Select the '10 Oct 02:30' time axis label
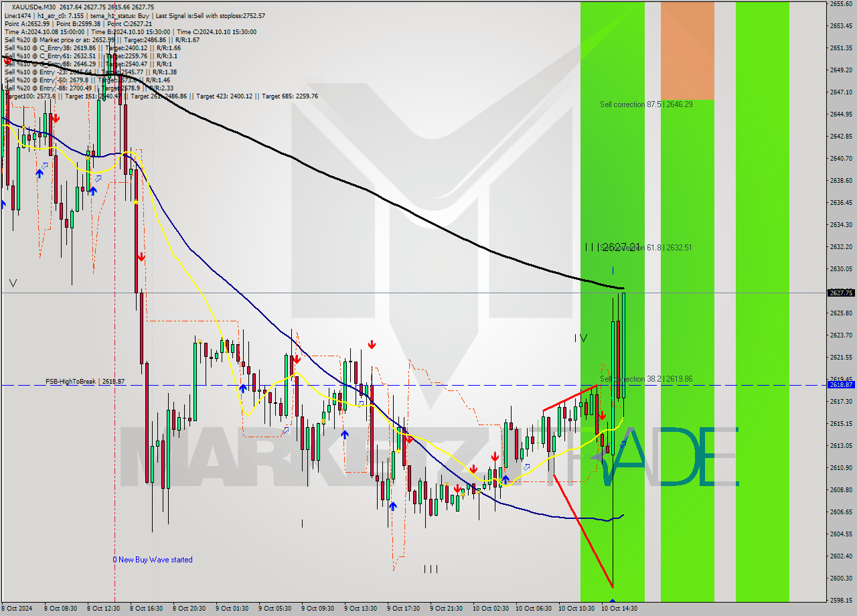Viewport: 857px width, 616px height. coord(491,609)
